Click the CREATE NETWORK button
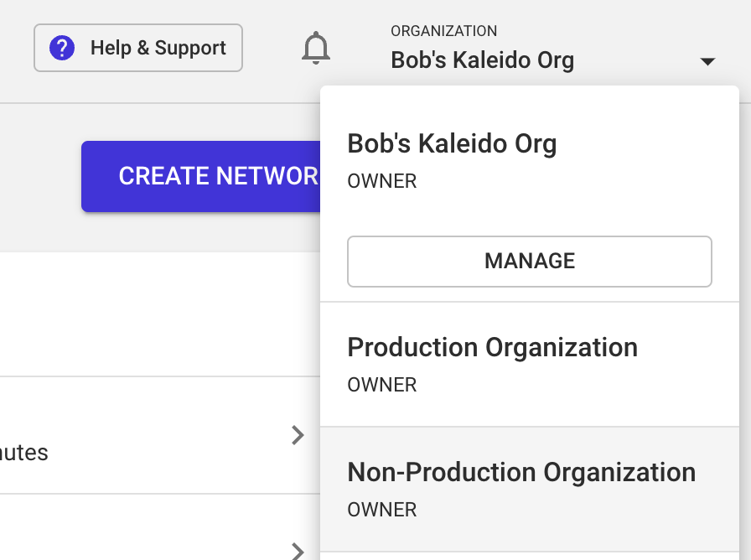Screen dimensions: 751x560 point(201,176)
